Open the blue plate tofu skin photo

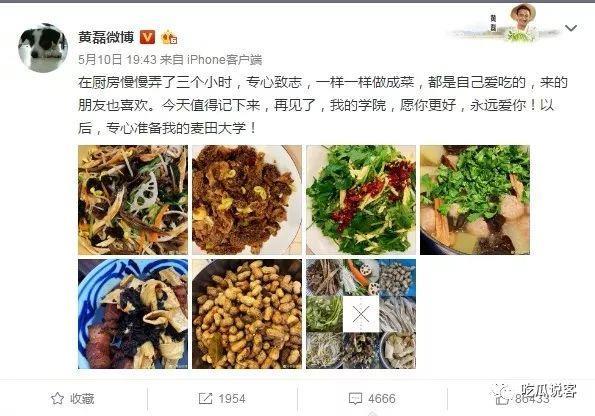coord(133,314)
